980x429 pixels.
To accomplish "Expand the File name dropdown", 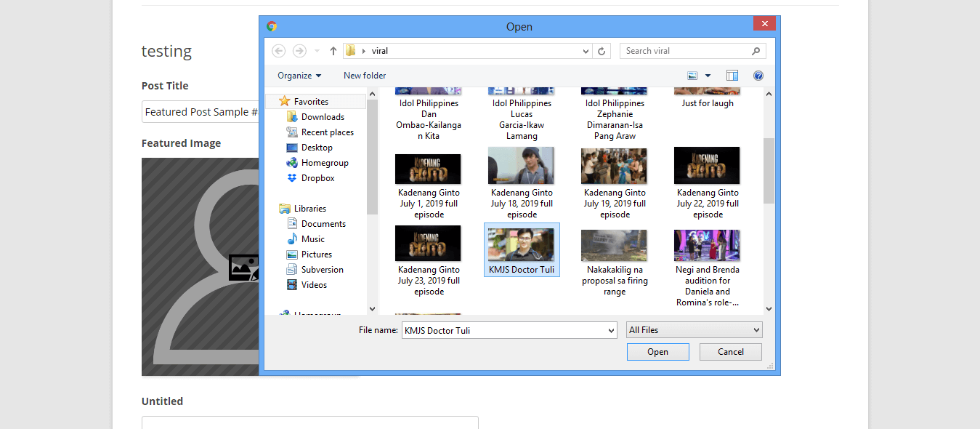I will [x=611, y=330].
